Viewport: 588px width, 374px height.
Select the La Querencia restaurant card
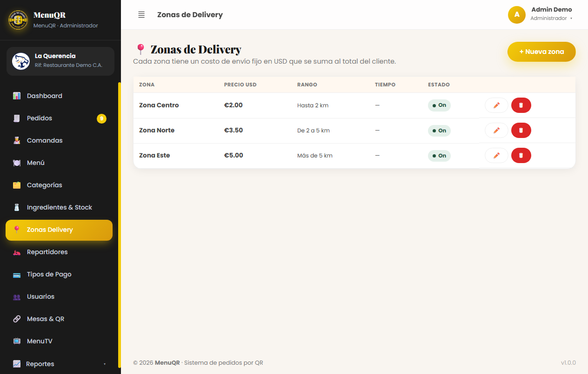(60, 61)
